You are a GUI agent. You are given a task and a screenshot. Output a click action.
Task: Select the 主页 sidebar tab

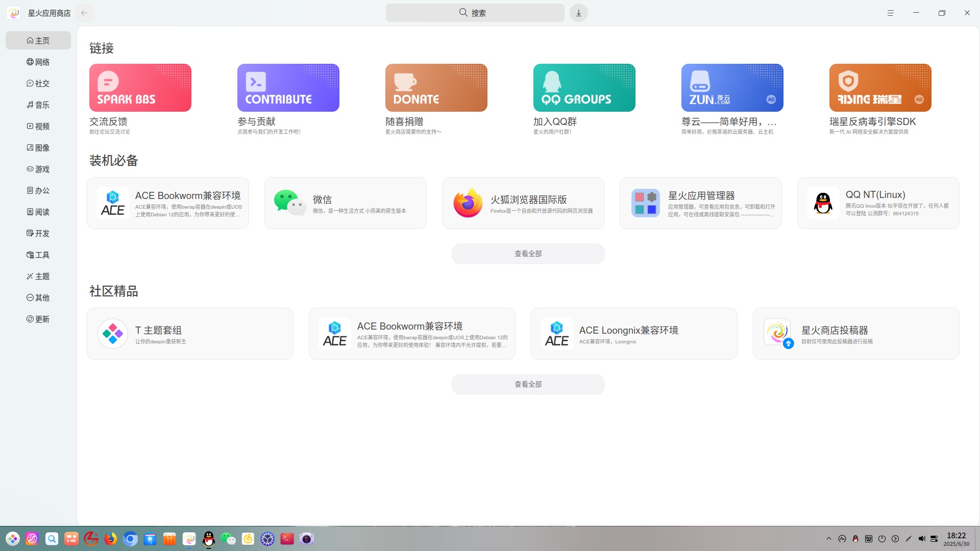[x=38, y=40]
